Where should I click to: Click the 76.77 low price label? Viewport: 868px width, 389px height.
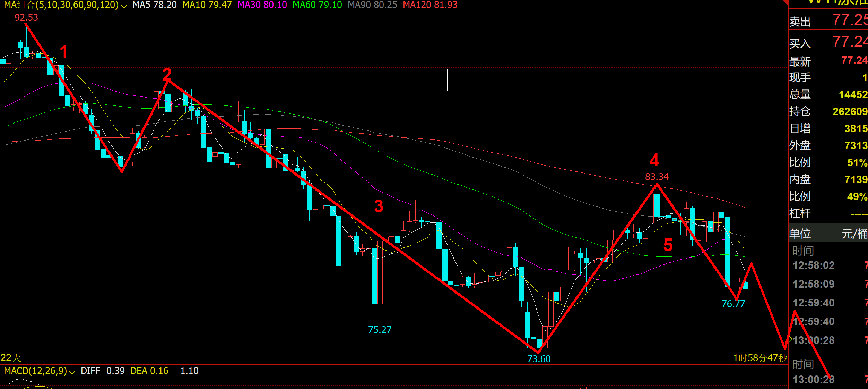coord(733,304)
